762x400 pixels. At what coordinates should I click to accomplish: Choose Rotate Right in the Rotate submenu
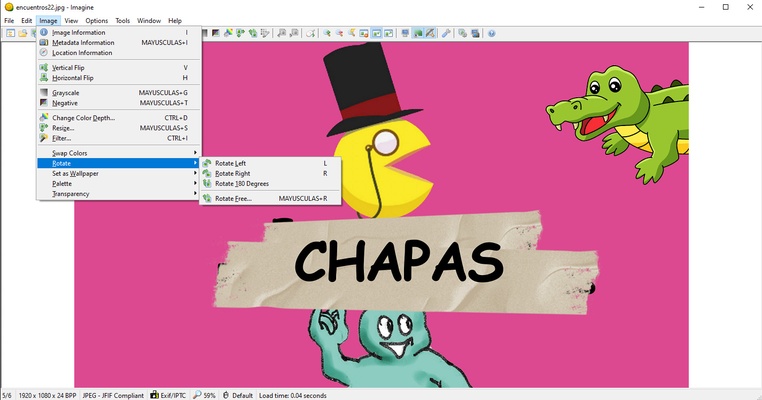point(232,173)
